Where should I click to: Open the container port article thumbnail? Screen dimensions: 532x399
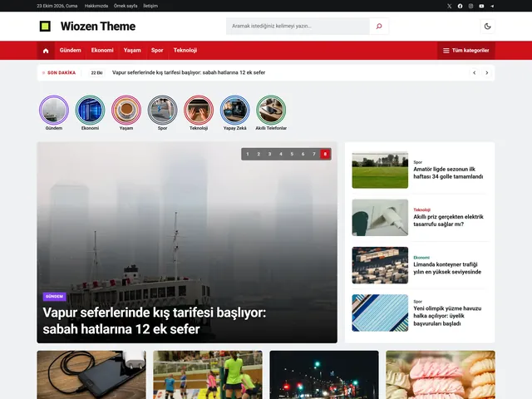[380, 265]
